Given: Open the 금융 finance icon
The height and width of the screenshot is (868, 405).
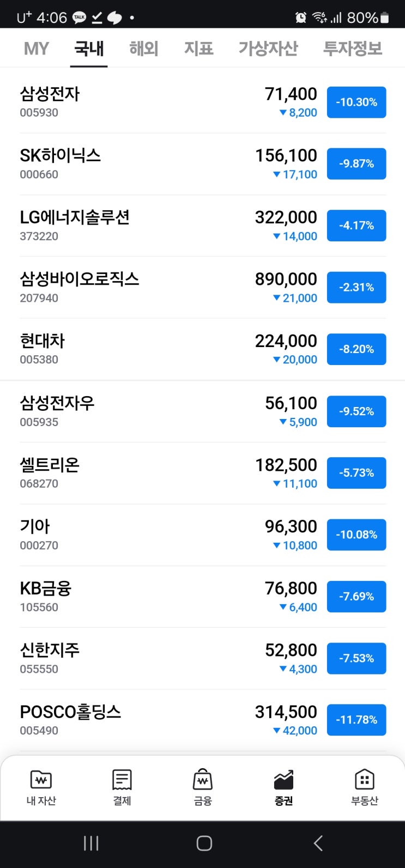Looking at the screenshot, I should pos(203,780).
